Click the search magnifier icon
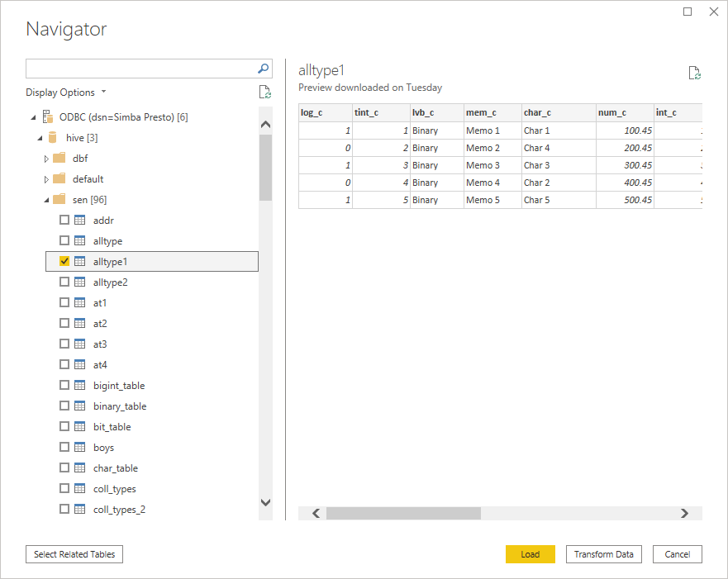 tap(263, 69)
